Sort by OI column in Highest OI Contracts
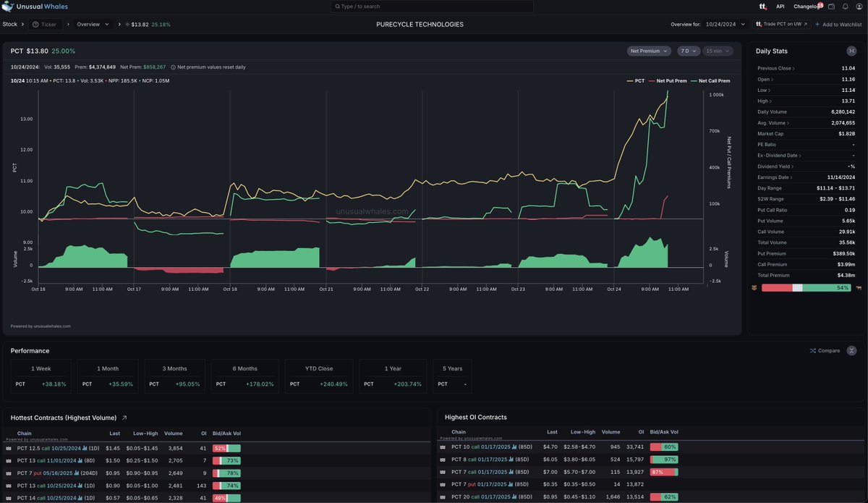The width and height of the screenshot is (868, 503). click(x=640, y=432)
